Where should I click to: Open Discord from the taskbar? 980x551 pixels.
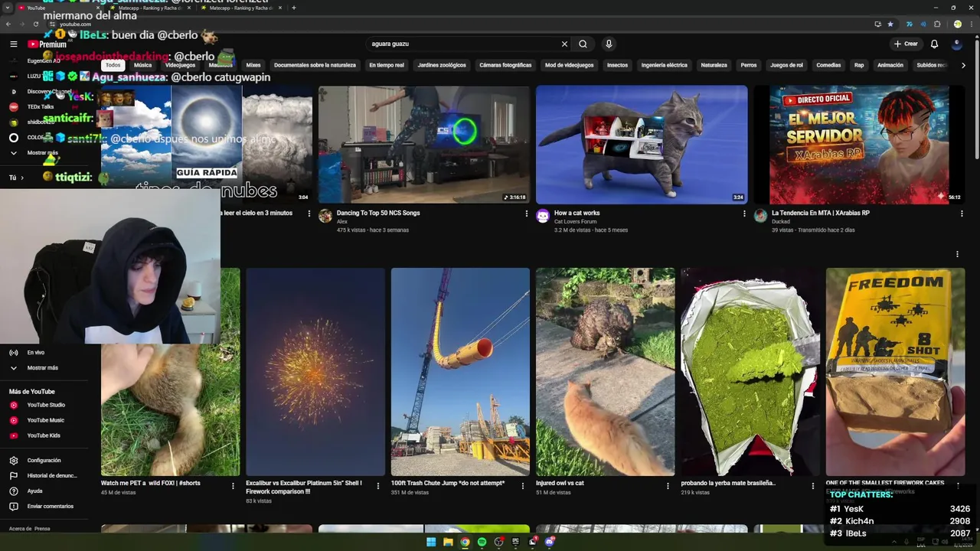(x=549, y=542)
